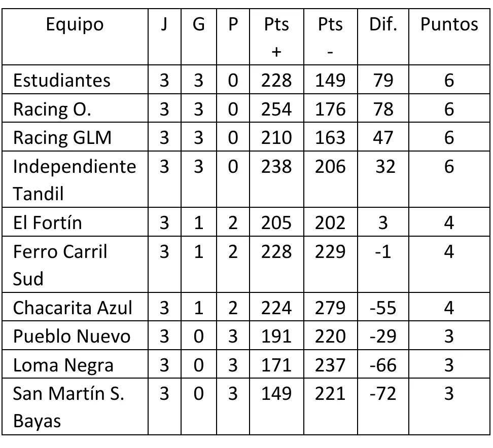The width and height of the screenshot is (493, 448).
Task: Select the Independiente Tandil cell
Action: click(74, 178)
